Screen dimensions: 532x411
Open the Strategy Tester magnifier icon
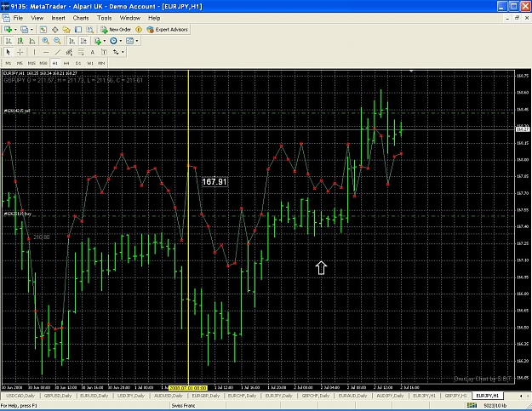click(x=89, y=30)
